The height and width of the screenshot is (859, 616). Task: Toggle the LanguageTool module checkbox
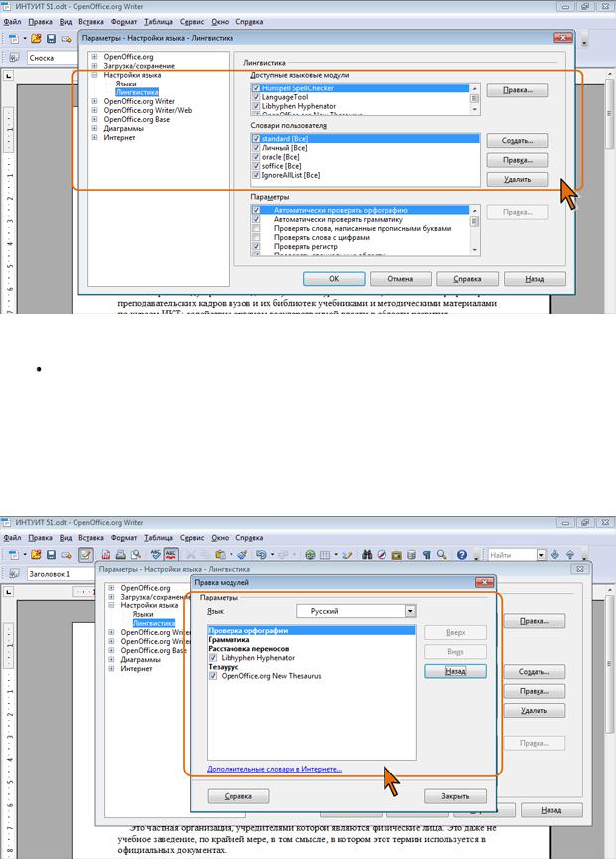pyautogui.click(x=256, y=97)
